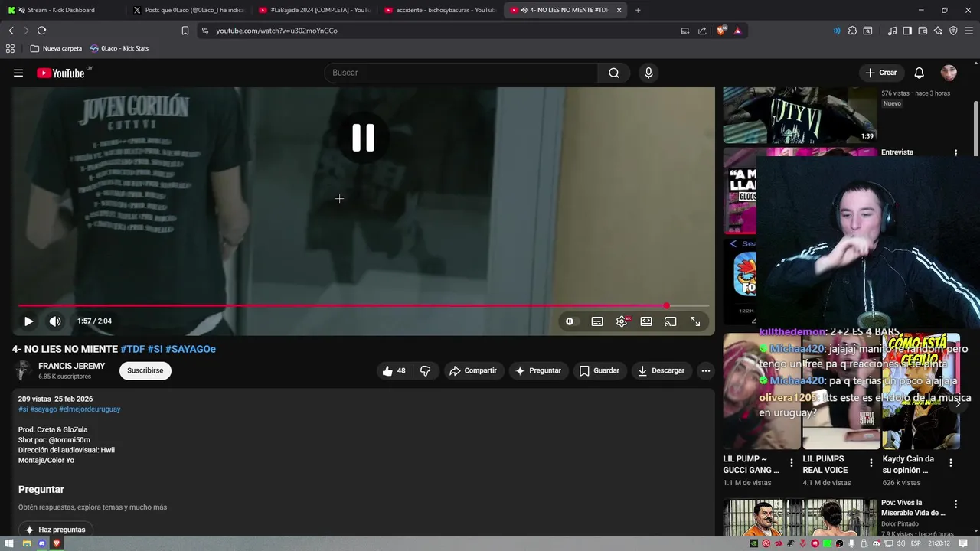The height and width of the screenshot is (551, 980).
Task: Focus the Buscar search field
Action: click(462, 73)
